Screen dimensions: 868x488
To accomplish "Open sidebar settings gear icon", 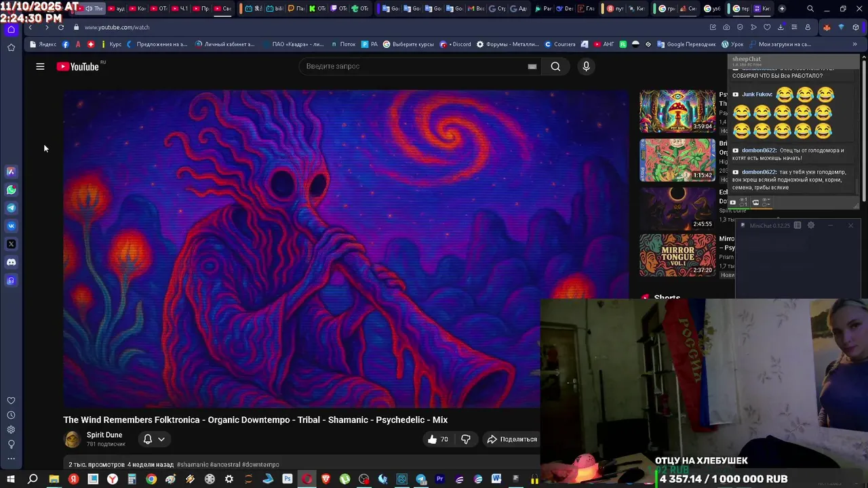I will [x=11, y=430].
